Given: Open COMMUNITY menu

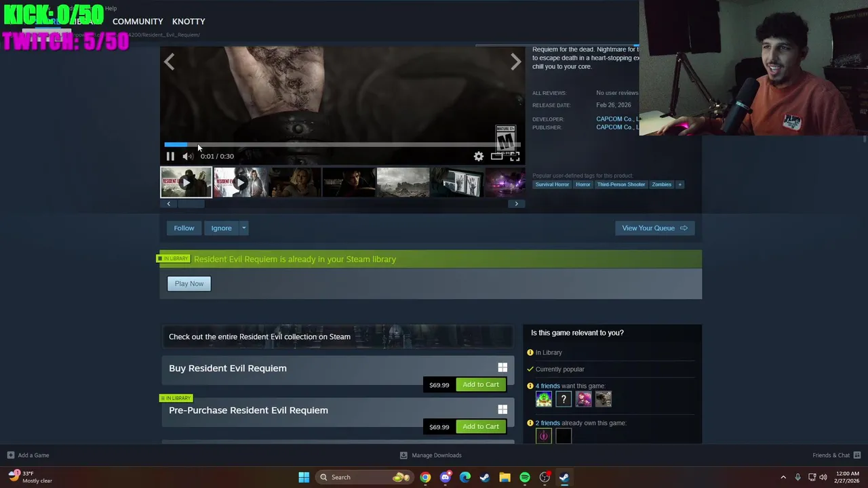Looking at the screenshot, I should point(138,22).
